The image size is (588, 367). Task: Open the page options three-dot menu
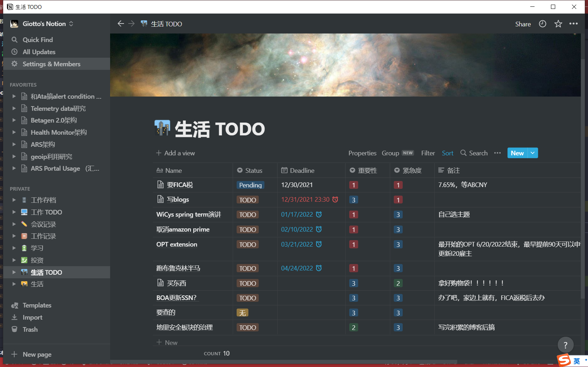click(x=573, y=24)
